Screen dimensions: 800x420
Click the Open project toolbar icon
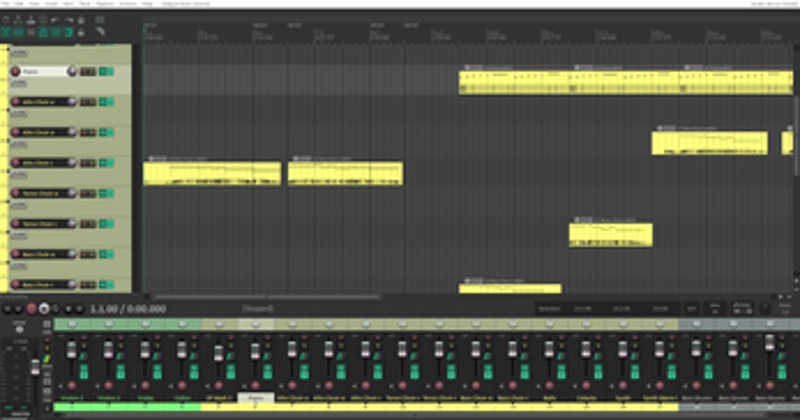point(18,20)
